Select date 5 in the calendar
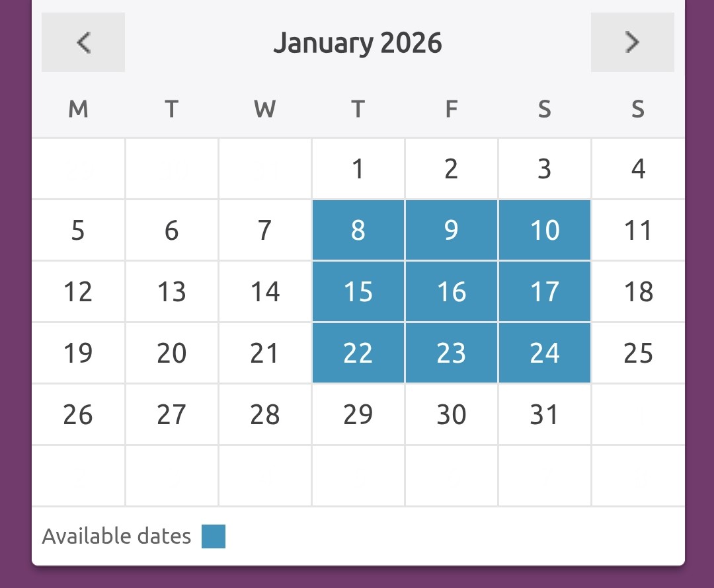Image resolution: width=714 pixels, height=588 pixels. (x=78, y=231)
